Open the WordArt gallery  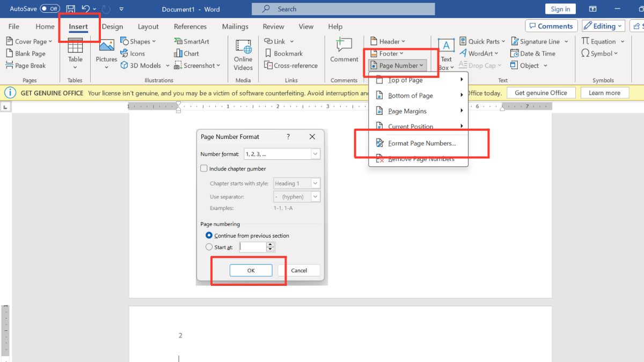[x=479, y=54]
